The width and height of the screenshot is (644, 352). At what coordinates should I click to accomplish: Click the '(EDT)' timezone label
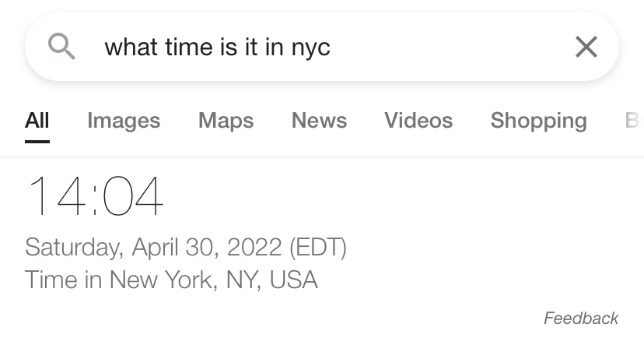(317, 248)
